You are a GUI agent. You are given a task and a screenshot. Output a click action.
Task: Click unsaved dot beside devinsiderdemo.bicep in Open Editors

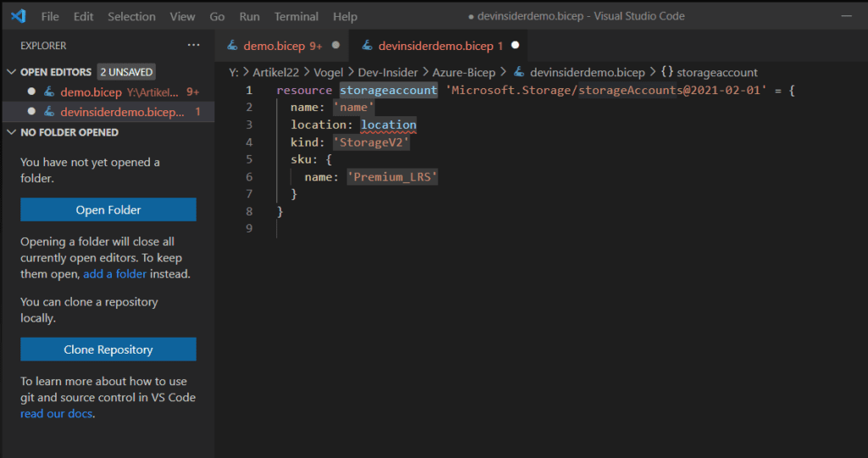tap(31, 111)
